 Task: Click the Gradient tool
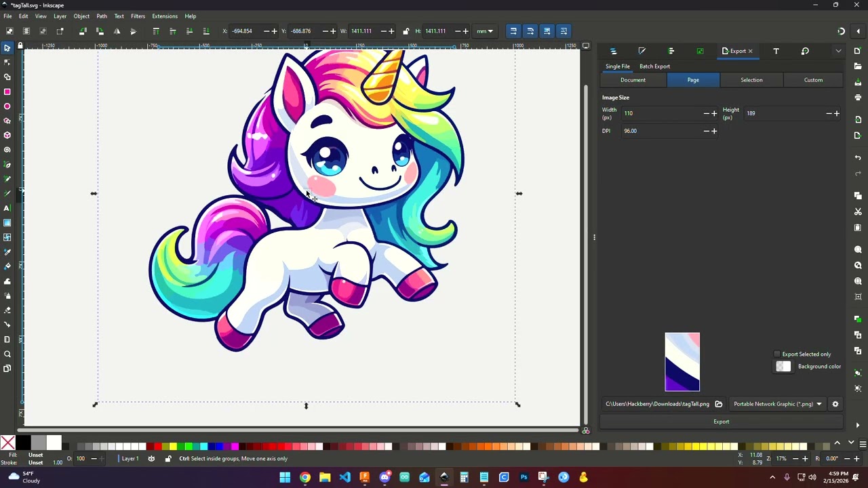point(7,223)
